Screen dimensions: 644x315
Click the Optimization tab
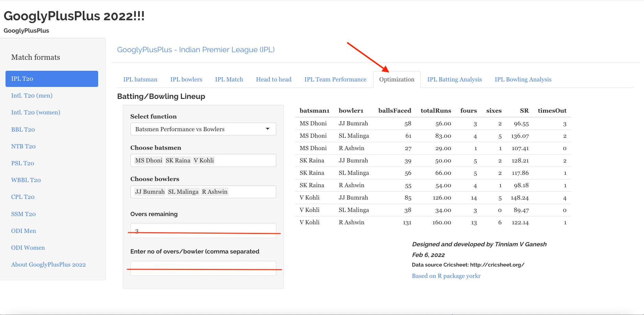(396, 79)
